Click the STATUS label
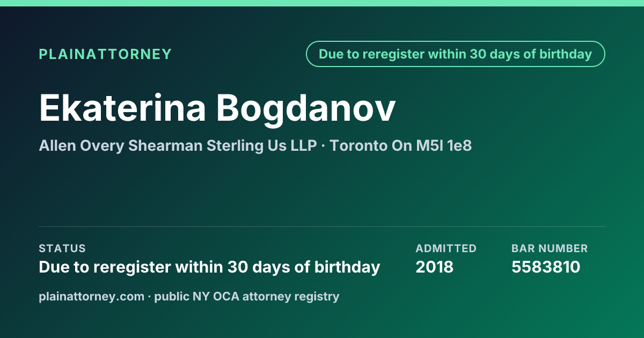This screenshot has height=338, width=644. (62, 248)
